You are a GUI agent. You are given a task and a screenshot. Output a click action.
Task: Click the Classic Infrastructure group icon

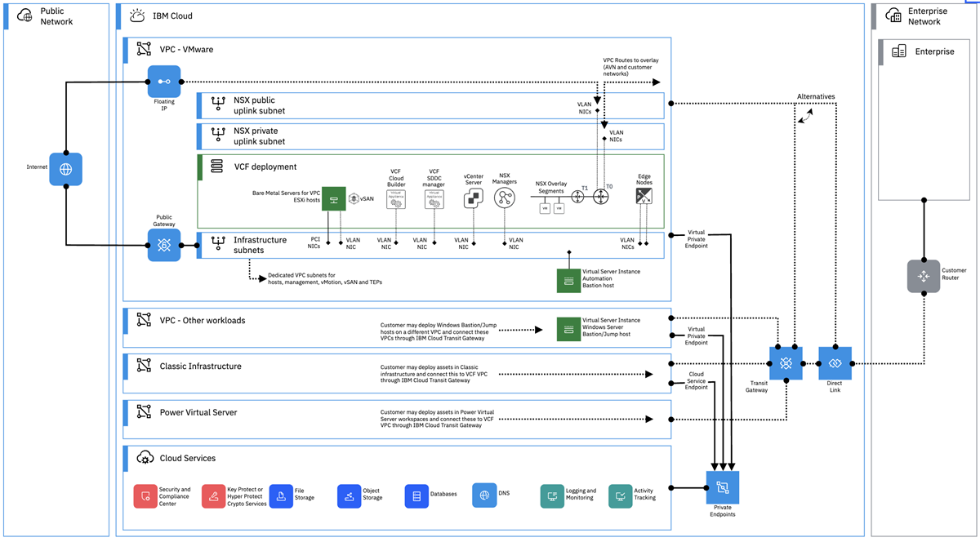[x=145, y=367]
